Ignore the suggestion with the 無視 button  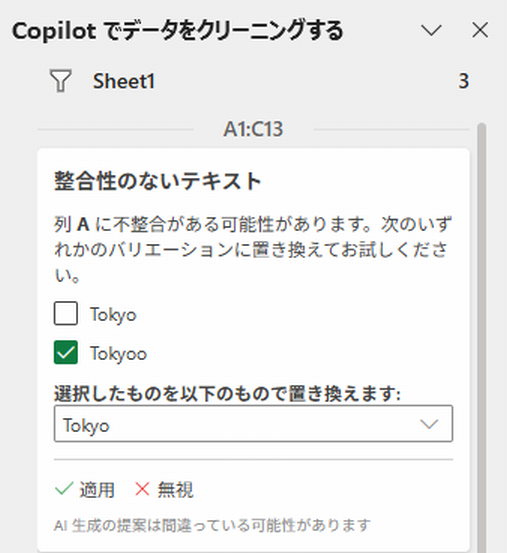coord(164,490)
